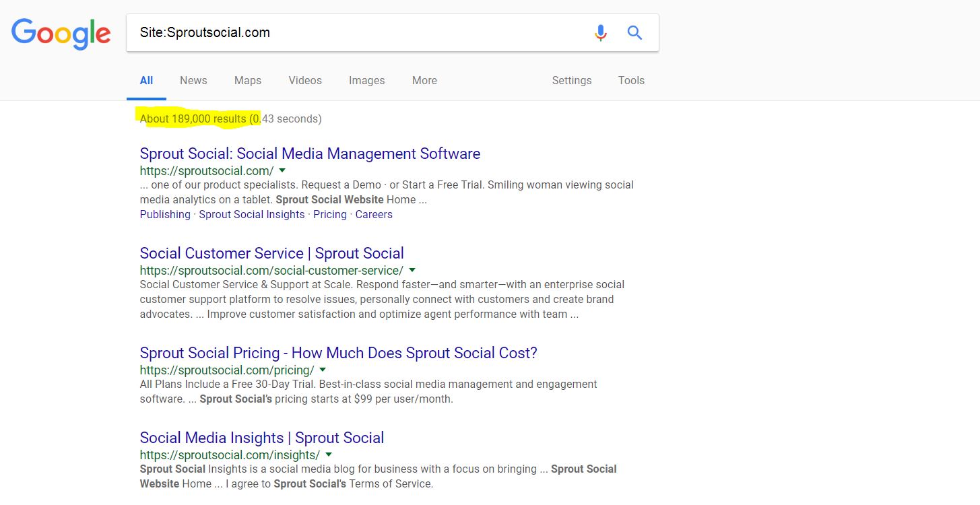Expand the dropdown next to the insights page URL
Image resolution: width=980 pixels, height=505 pixels.
(328, 454)
